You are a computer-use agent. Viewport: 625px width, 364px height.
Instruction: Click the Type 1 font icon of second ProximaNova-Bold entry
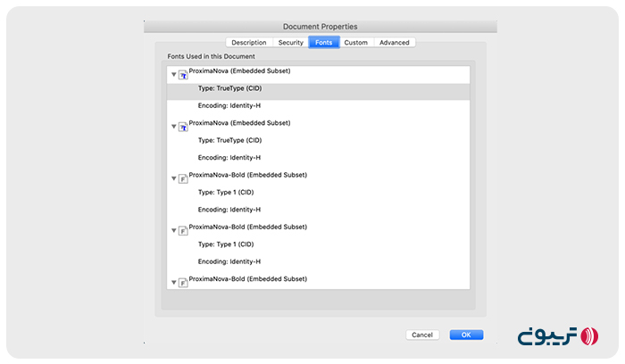click(x=183, y=231)
